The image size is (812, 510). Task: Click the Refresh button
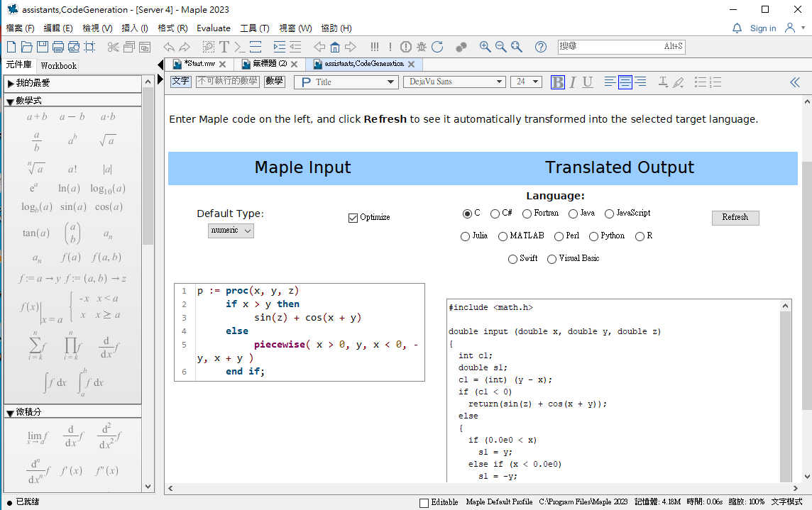tap(735, 218)
